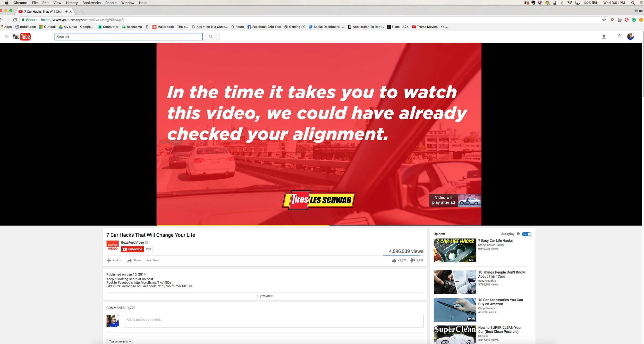
Task: Click the Video will play after ad preview
Action: pos(455,200)
